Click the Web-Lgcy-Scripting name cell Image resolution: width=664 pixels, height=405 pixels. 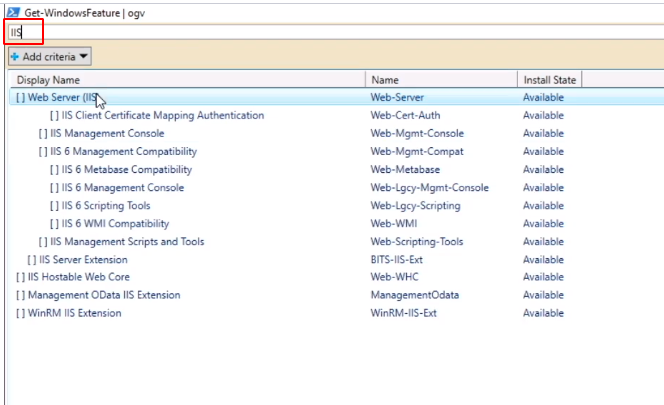click(x=415, y=205)
